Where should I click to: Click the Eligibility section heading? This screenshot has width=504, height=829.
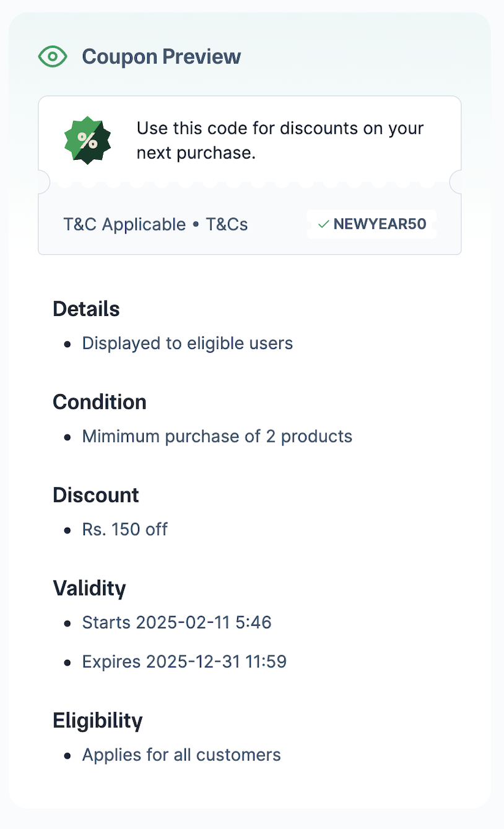(98, 721)
